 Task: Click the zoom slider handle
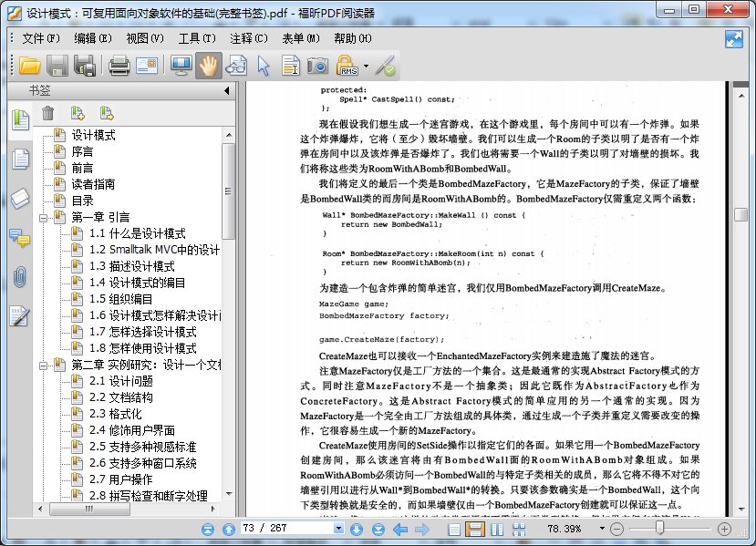[659, 528]
